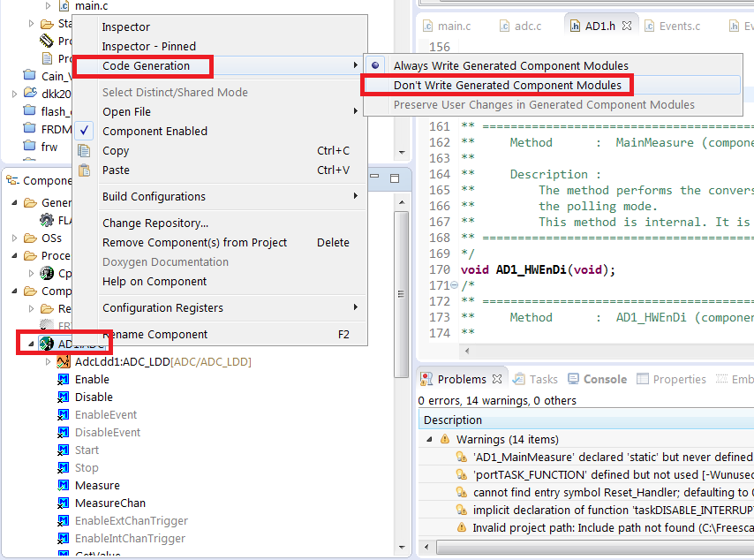Screen dimensions: 754x560
Task: Choose Change Repository... option
Action: 155,223
